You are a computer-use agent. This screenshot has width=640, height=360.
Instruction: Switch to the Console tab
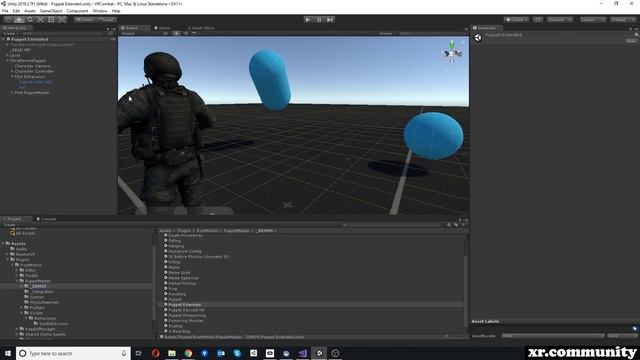pos(47,219)
